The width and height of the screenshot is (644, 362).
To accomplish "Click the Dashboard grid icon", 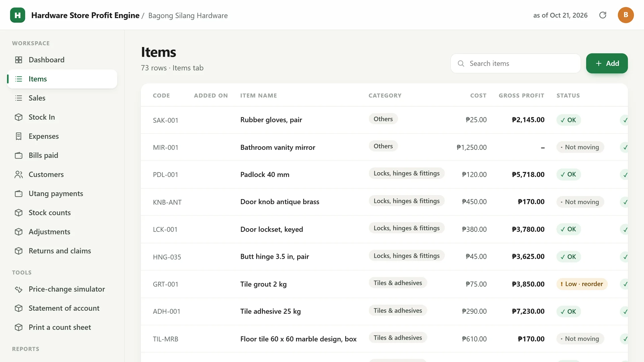I will click(x=19, y=60).
